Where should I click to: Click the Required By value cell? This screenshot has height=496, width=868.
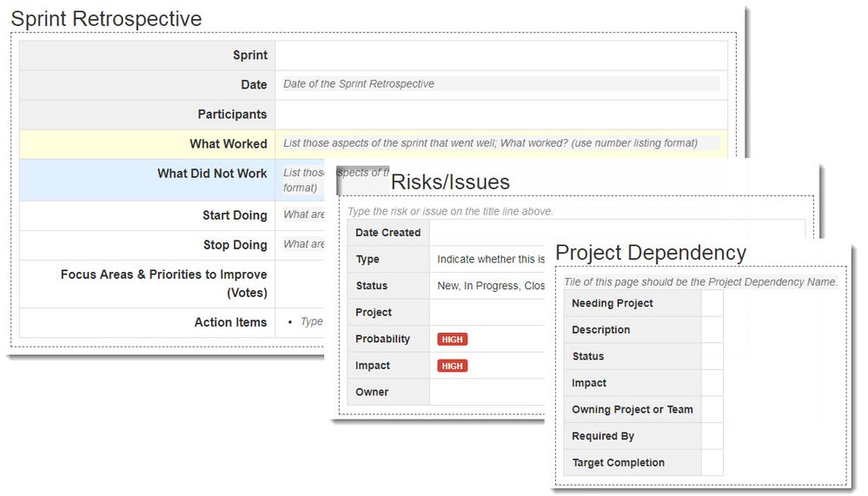712,436
